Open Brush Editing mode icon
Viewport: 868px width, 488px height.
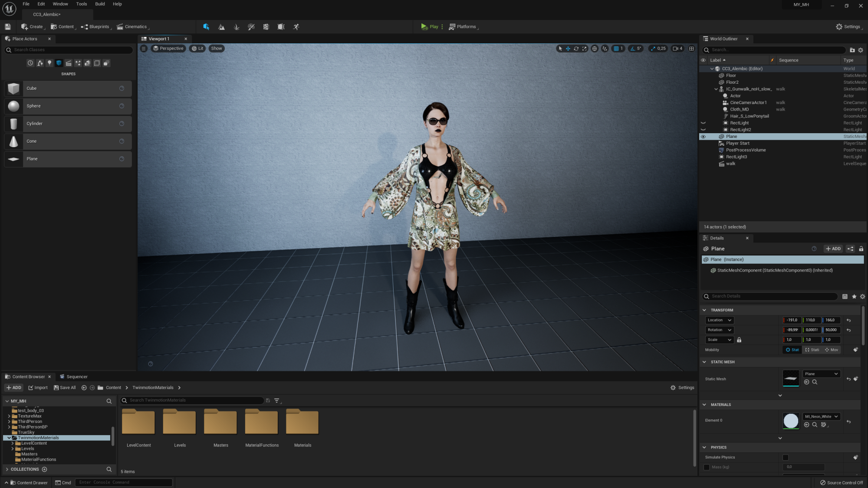[x=281, y=27]
